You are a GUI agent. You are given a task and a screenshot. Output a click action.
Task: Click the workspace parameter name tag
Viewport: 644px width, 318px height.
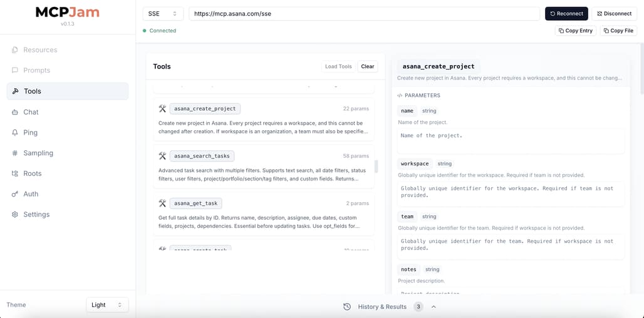[415, 164]
